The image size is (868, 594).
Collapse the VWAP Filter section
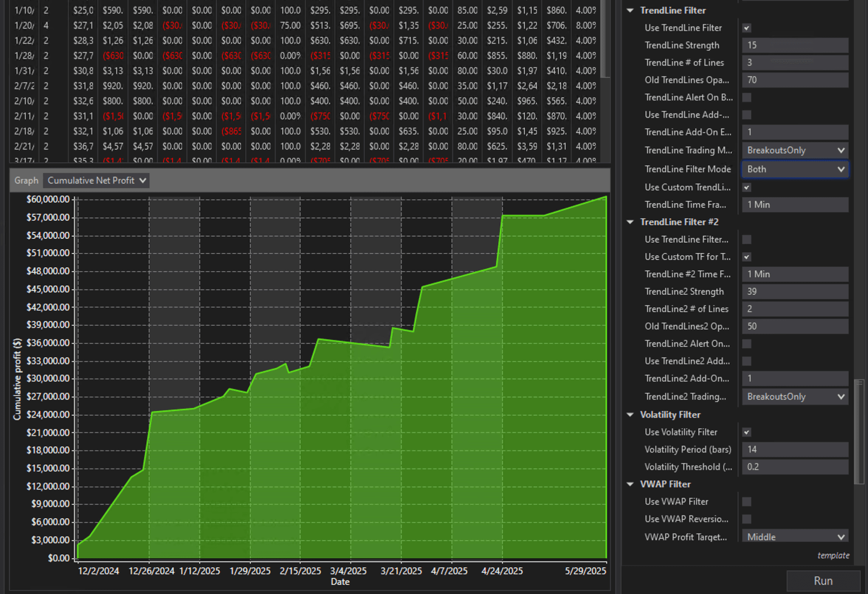coord(630,484)
